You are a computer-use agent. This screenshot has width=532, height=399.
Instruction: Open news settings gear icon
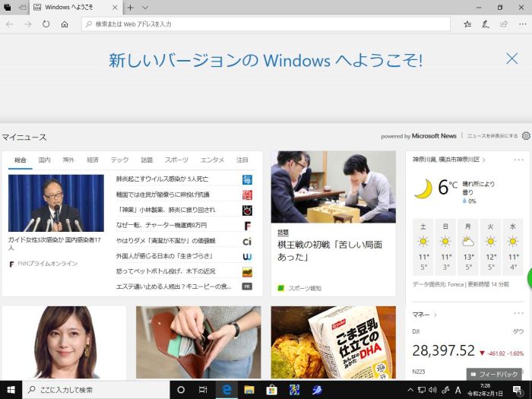click(x=526, y=136)
